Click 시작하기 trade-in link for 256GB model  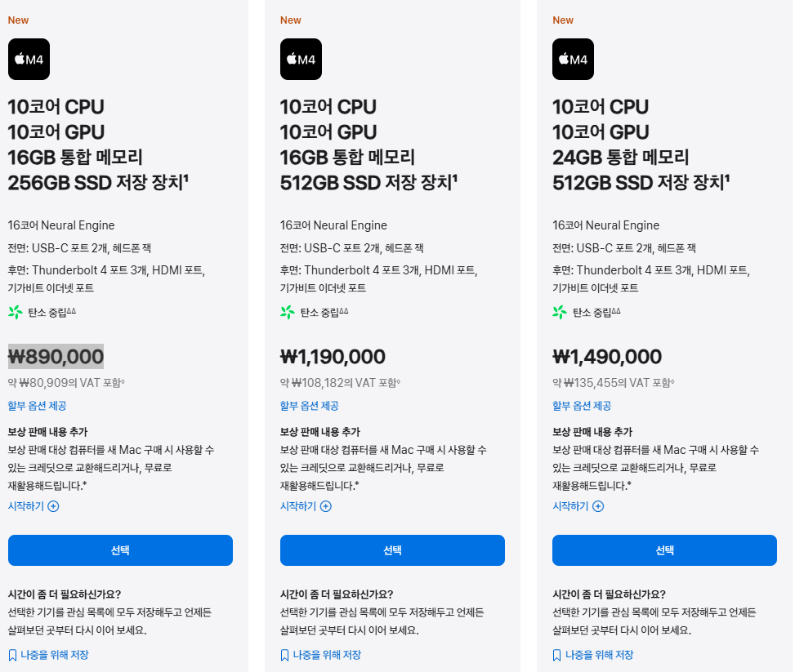26,506
